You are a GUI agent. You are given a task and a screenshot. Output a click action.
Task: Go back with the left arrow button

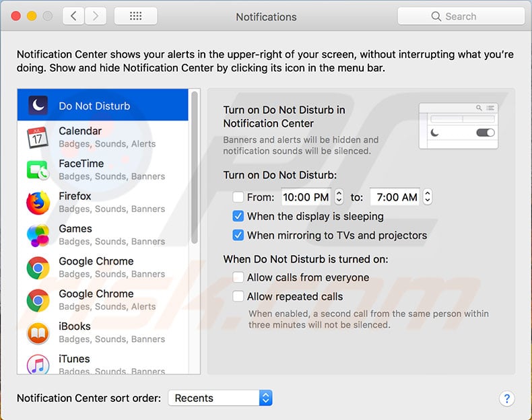click(73, 16)
